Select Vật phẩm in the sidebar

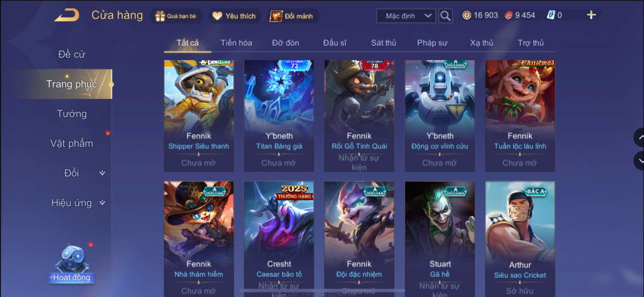tap(71, 143)
